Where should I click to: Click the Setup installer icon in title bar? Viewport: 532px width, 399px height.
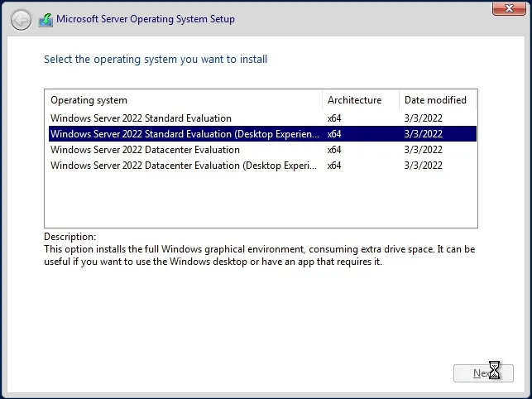46,20
